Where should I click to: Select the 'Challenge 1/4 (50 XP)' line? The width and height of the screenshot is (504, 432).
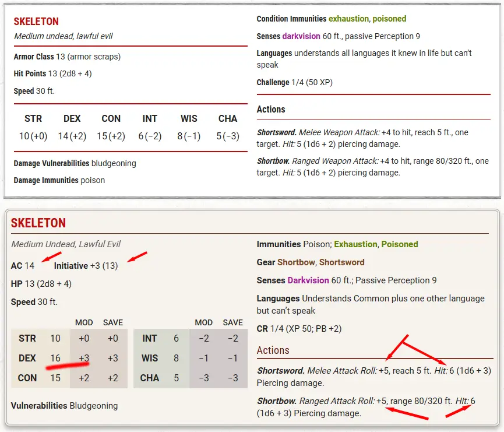tap(294, 82)
